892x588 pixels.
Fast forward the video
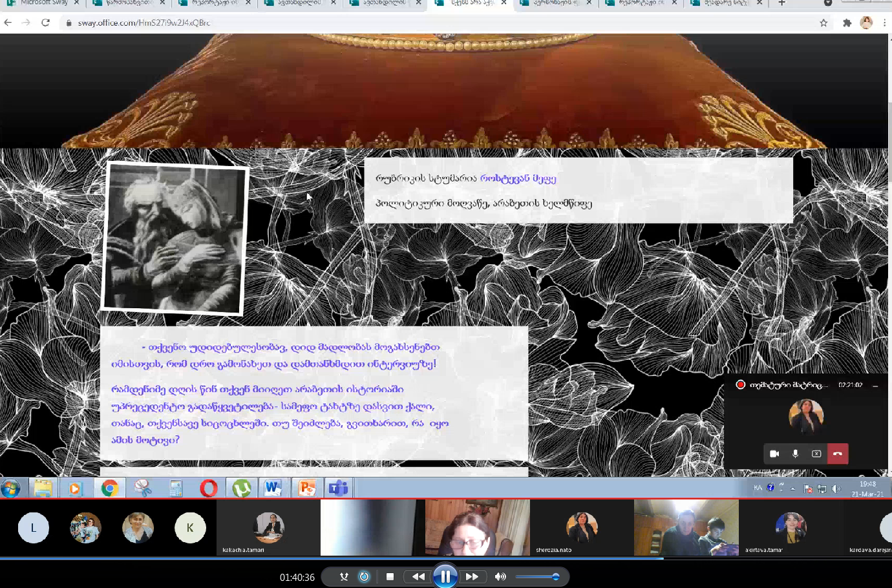click(x=473, y=576)
